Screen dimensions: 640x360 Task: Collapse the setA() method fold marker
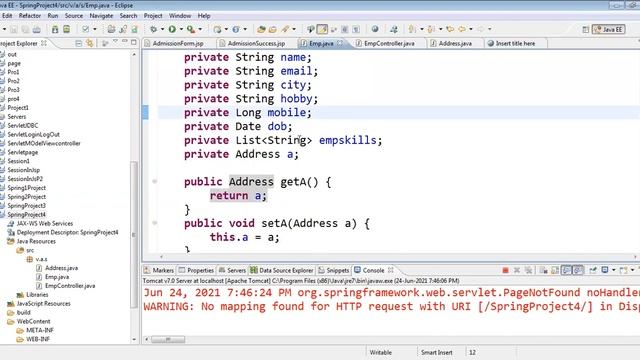coord(155,223)
